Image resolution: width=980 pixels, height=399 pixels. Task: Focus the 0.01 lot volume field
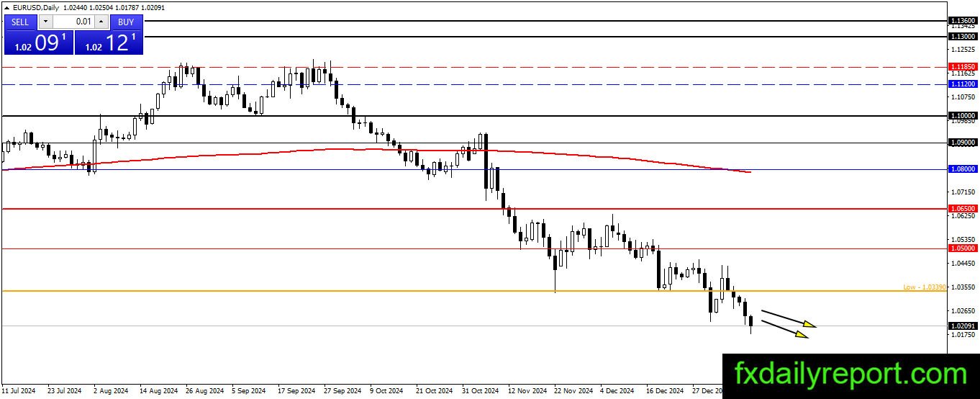pos(73,22)
